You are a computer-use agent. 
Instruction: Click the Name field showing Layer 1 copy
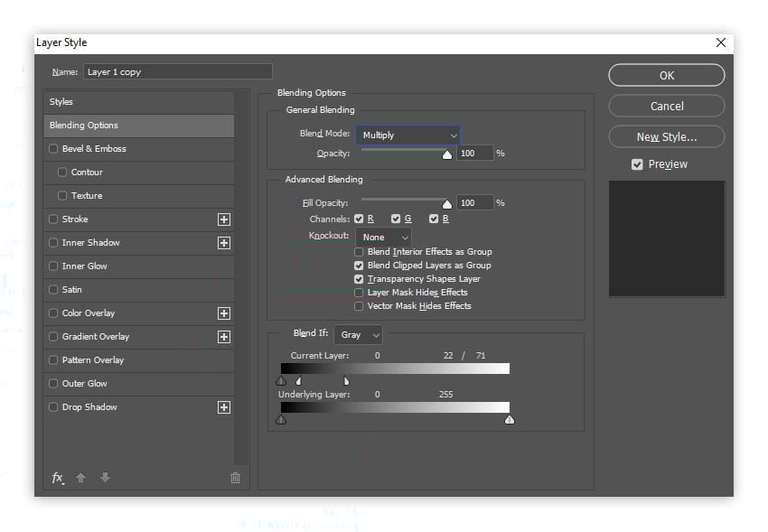point(177,71)
